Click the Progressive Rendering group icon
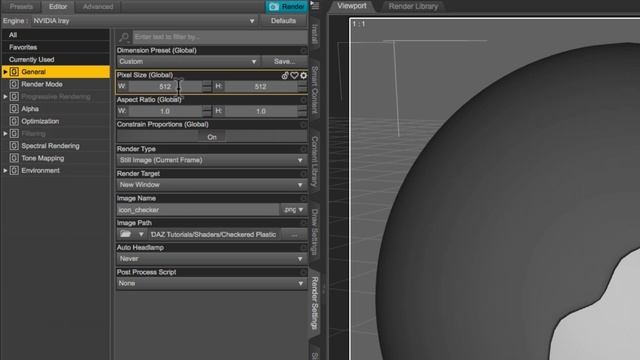Viewport: 640px width, 360px height. tap(14, 97)
